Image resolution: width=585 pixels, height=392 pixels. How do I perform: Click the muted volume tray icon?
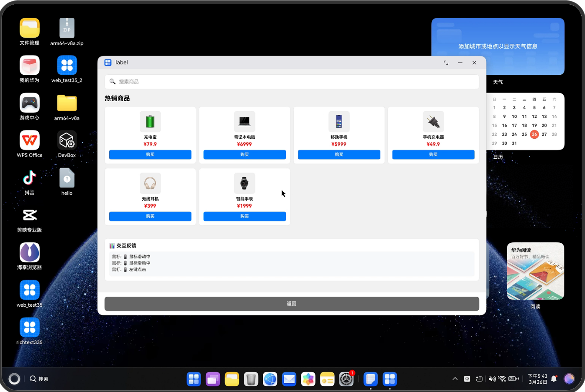pos(492,379)
